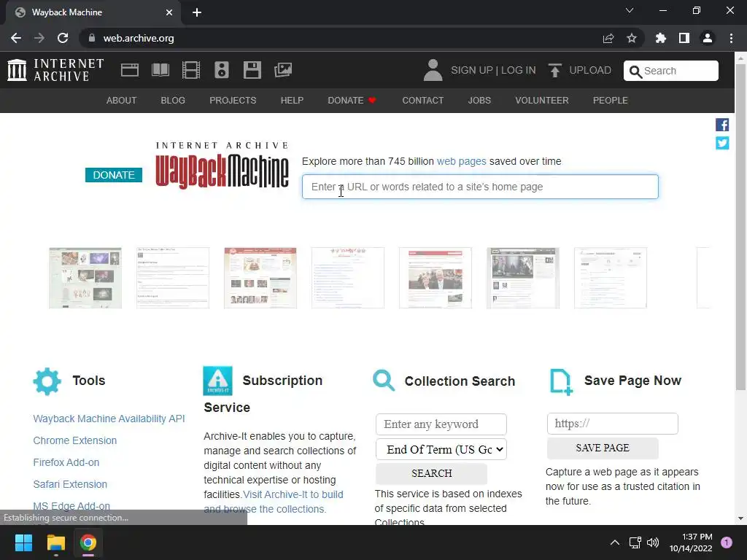The image size is (747, 560).
Task: Open the JOBS menu item
Action: (479, 101)
